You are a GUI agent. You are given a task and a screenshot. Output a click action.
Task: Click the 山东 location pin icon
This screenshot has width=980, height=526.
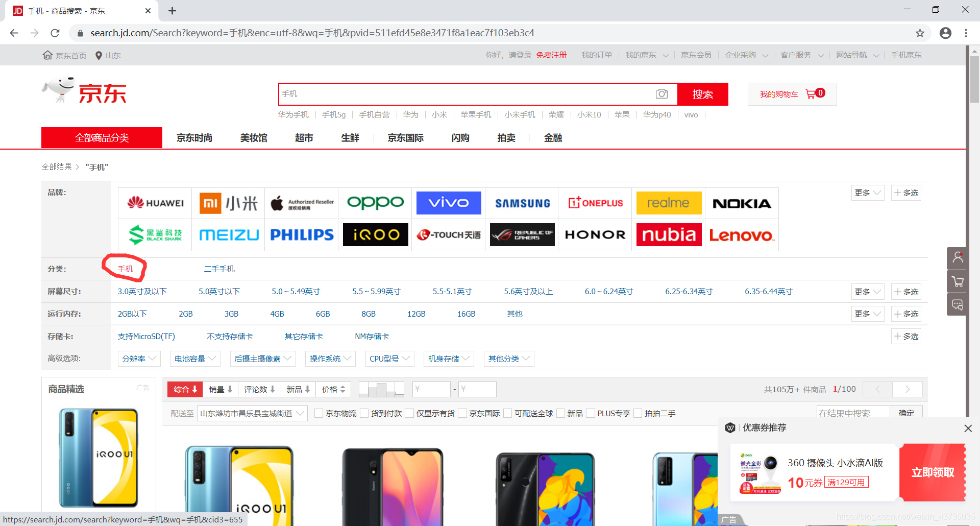(99, 55)
